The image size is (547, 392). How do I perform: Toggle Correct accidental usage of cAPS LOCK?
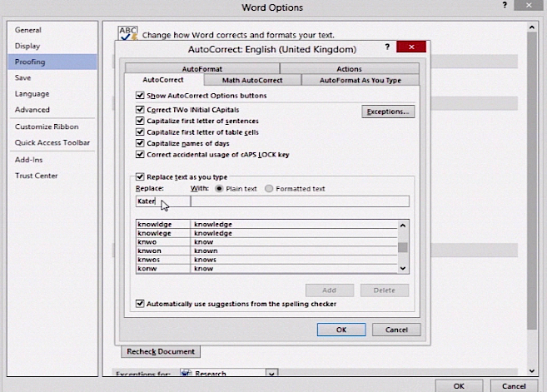coord(140,155)
